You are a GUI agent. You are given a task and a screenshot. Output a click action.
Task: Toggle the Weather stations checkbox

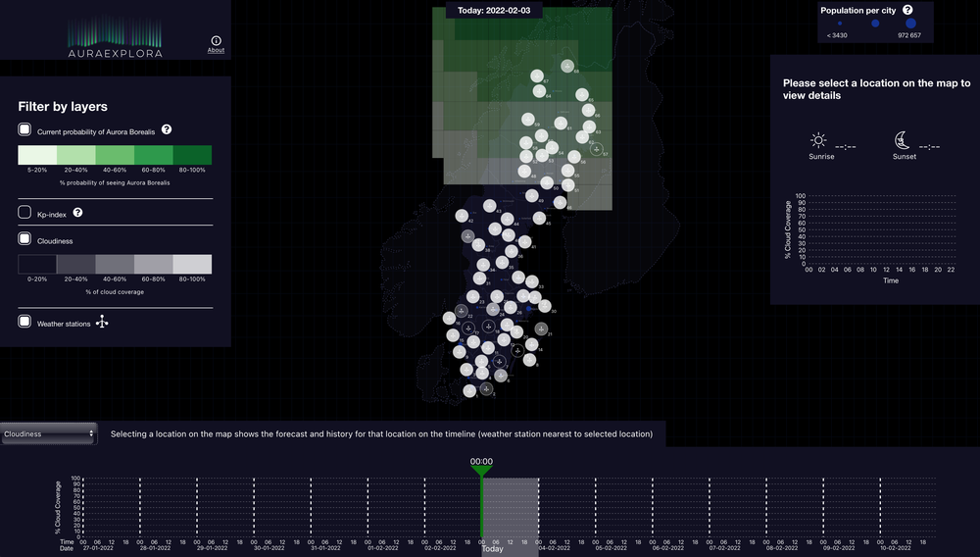[x=24, y=322]
